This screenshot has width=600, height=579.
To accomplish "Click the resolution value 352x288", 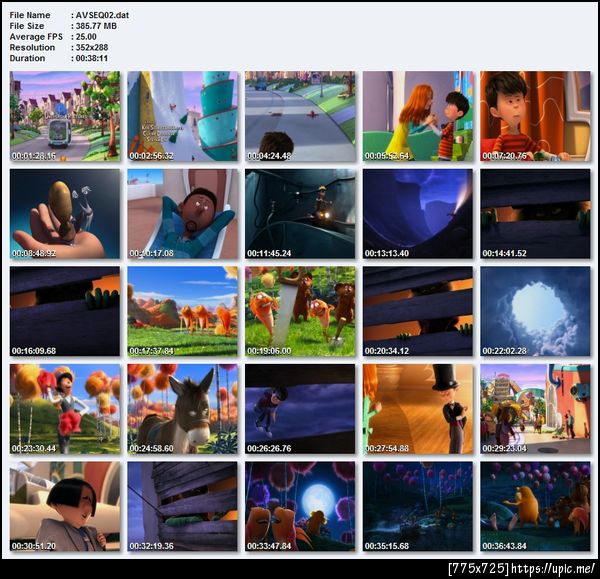I will 92,47.
